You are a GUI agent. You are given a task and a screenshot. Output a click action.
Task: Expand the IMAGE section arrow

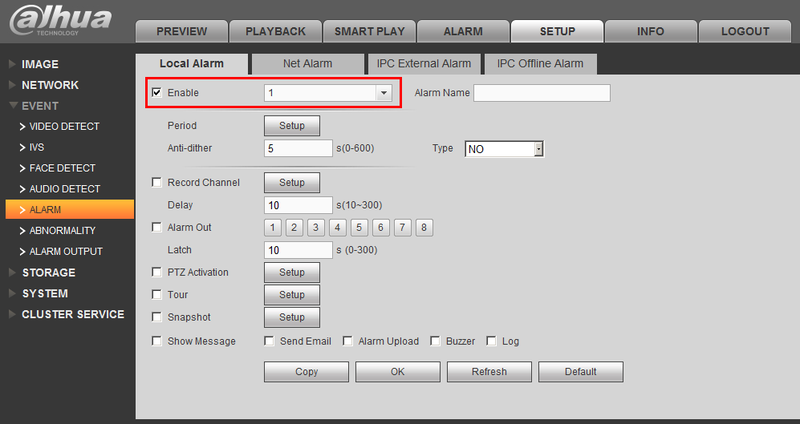tap(12, 64)
